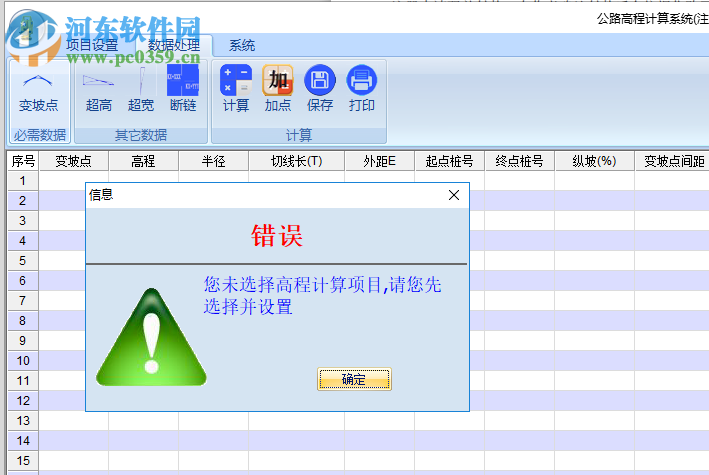
Task: Click the 变坡点 column header
Action: [x=74, y=161]
